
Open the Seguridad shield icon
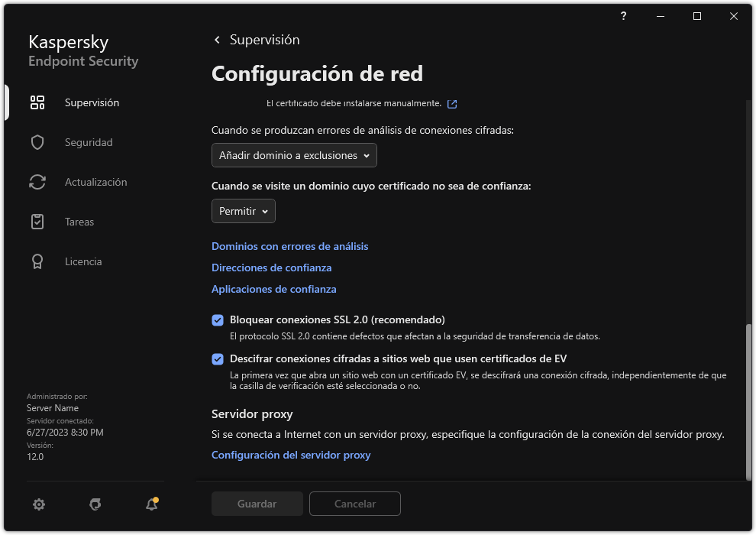tap(37, 141)
